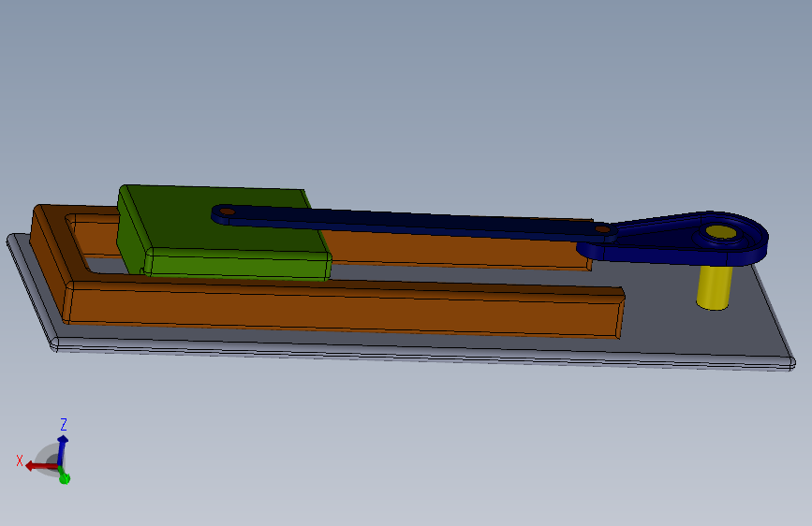Select the long connecting rod link

click(x=414, y=223)
